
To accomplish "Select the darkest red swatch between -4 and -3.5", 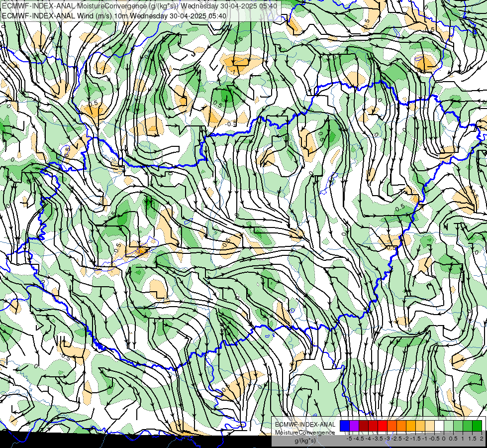I will [364, 426].
